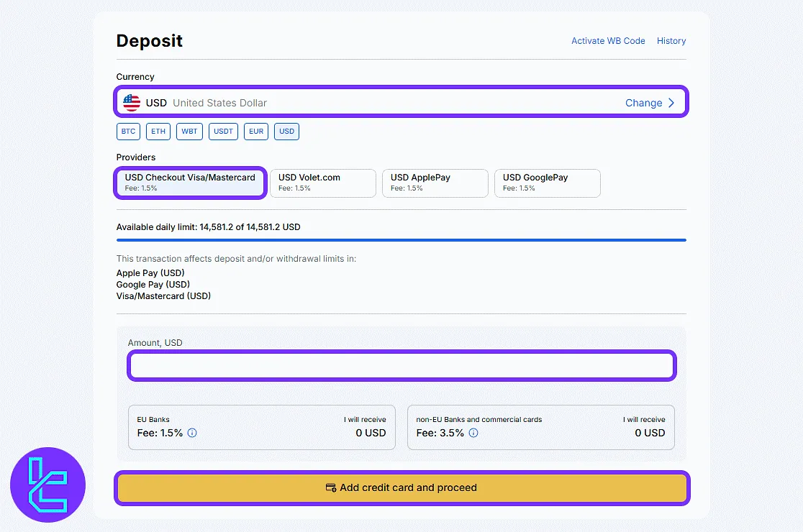Choose the USD GooglePay provider
803x532 pixels.
(x=548, y=183)
